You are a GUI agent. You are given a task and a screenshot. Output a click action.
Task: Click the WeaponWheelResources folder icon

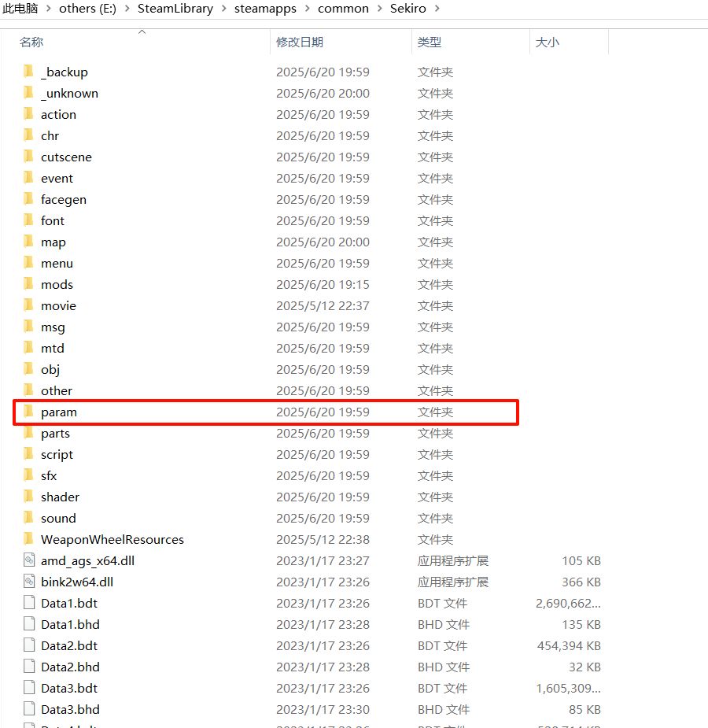click(x=29, y=539)
